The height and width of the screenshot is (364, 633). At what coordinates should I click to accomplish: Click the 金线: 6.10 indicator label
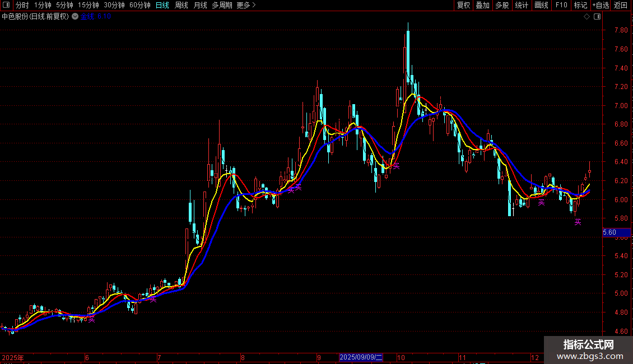pyautogui.click(x=96, y=17)
